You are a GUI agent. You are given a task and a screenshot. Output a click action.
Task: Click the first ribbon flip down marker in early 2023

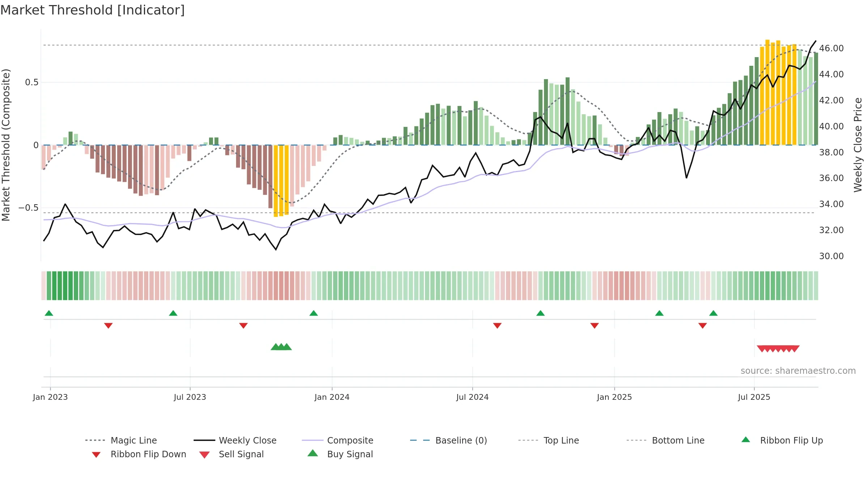pyautogui.click(x=108, y=326)
